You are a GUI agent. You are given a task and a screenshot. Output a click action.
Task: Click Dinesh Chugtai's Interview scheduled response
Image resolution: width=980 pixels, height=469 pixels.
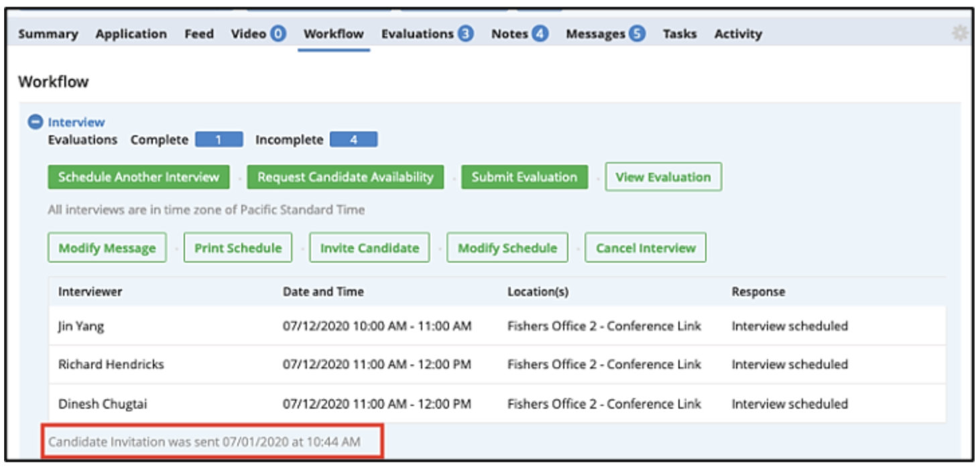click(790, 404)
